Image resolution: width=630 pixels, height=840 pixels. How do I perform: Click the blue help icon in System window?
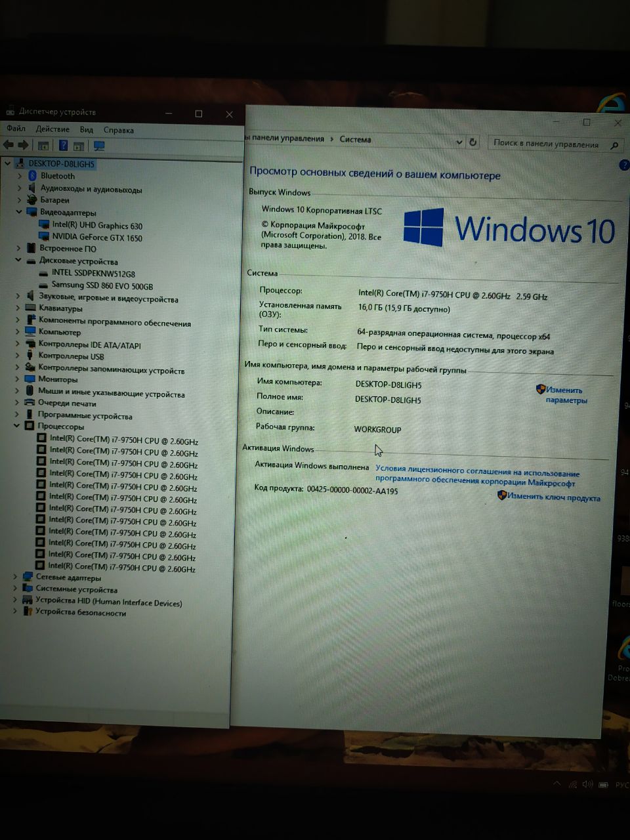coord(624,165)
